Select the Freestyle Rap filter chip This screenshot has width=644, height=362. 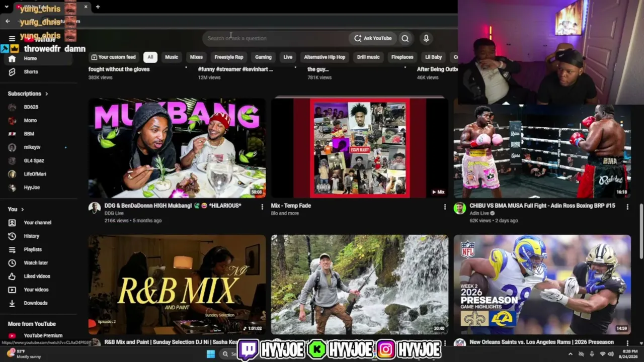(229, 57)
